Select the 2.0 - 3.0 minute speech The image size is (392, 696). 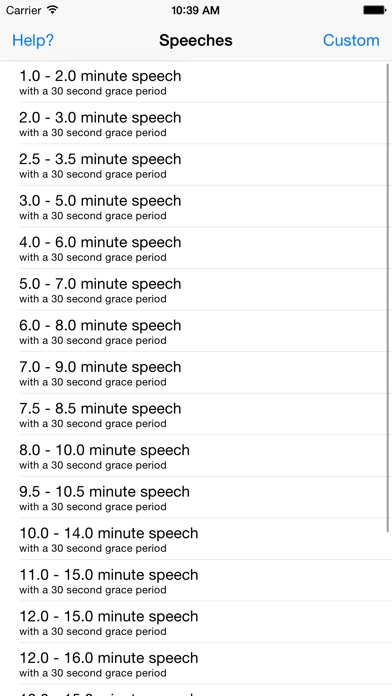196,123
